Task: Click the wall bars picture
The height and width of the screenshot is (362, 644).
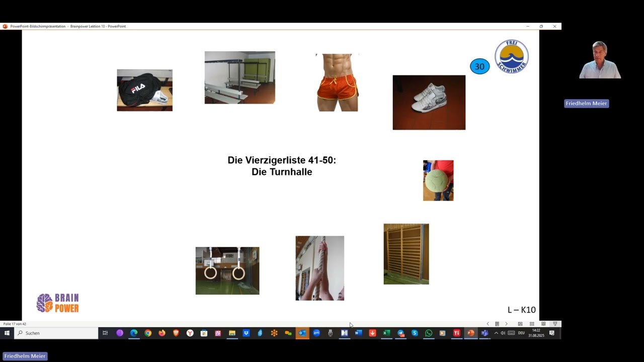Action: tap(406, 254)
